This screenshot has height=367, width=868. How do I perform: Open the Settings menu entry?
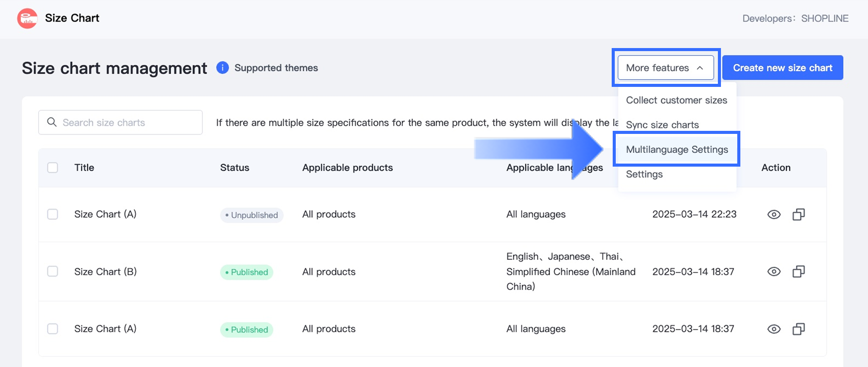point(644,174)
